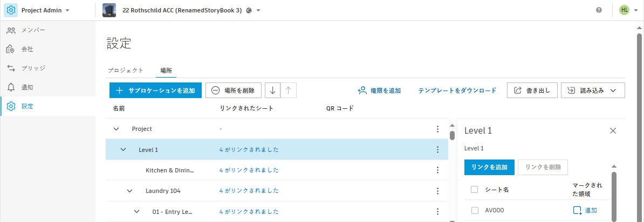644x222 pixels.
Task: Click the move location down arrow
Action: pyautogui.click(x=272, y=91)
